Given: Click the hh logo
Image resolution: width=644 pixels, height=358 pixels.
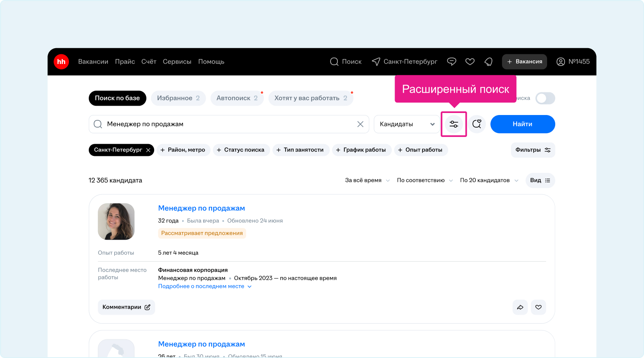Looking at the screenshot, I should coord(61,62).
